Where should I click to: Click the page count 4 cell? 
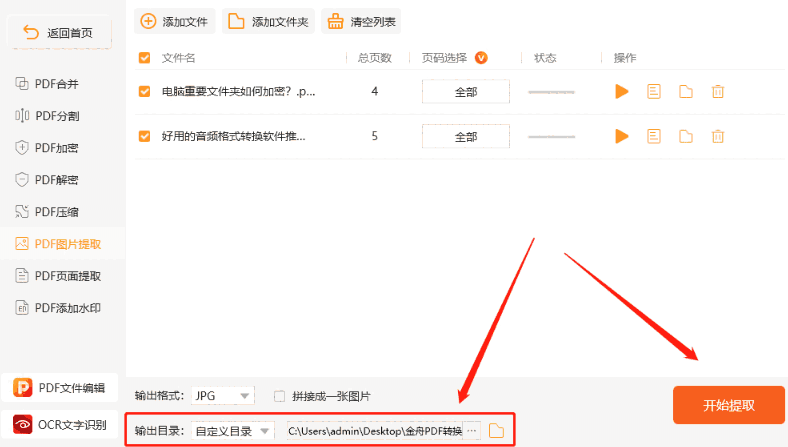374,91
